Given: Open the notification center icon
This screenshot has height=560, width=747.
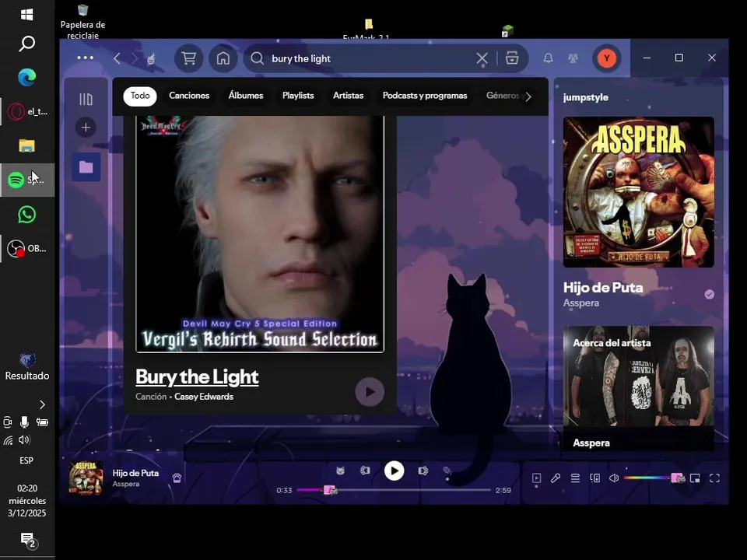Looking at the screenshot, I should [28, 540].
